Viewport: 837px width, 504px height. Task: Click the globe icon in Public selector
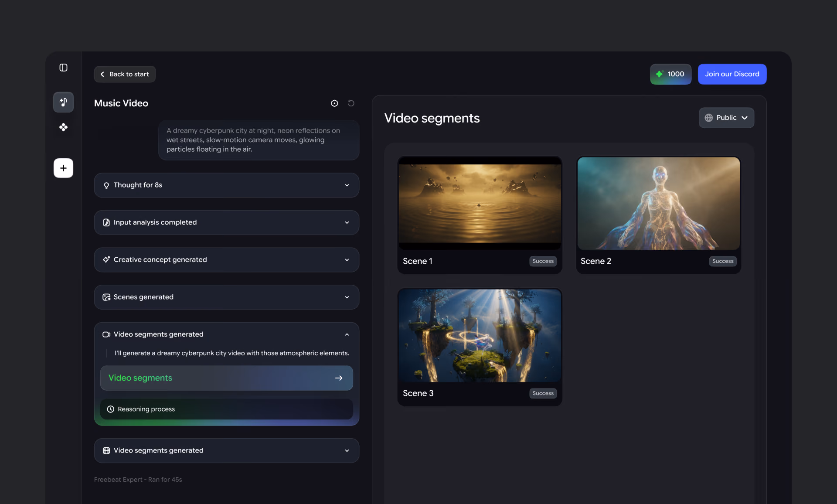(x=709, y=118)
